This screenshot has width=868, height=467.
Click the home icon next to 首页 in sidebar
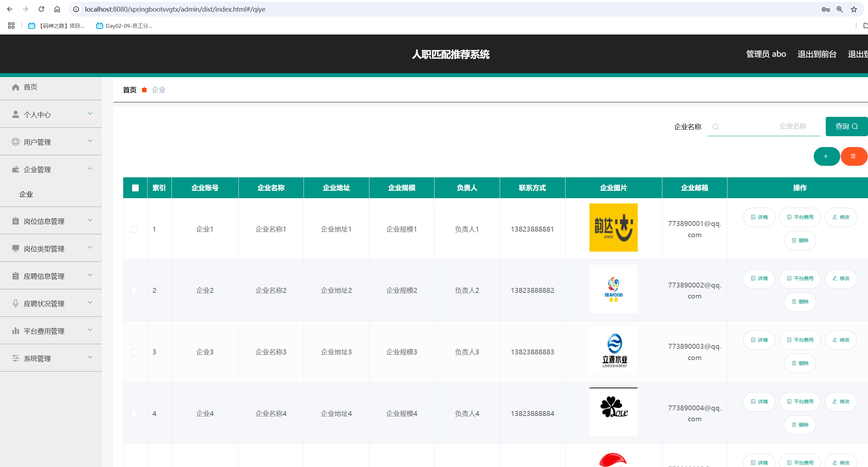pyautogui.click(x=15, y=87)
